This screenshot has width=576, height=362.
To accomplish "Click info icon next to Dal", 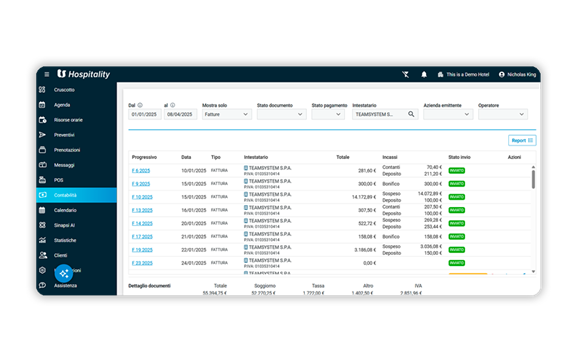I will click(140, 105).
